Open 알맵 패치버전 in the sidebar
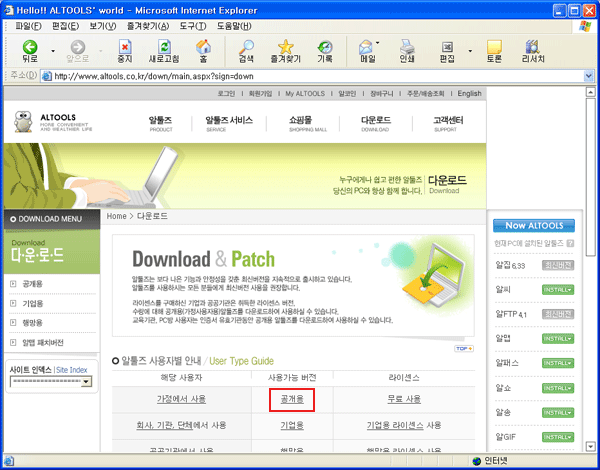 42,343
